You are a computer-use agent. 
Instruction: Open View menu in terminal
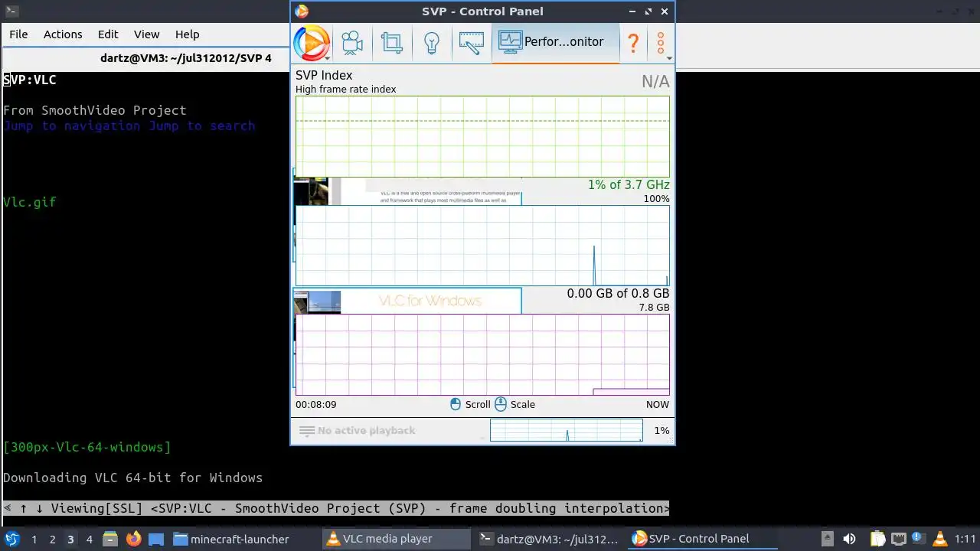[x=146, y=34]
